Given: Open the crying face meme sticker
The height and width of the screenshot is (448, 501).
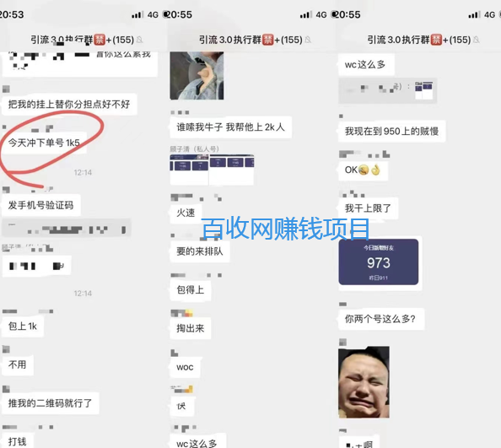Looking at the screenshot, I should pyautogui.click(x=364, y=382).
